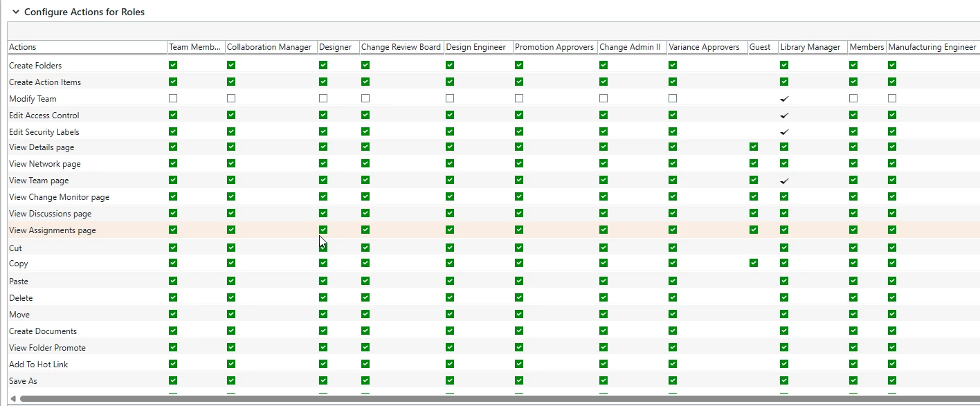The width and height of the screenshot is (980, 406).
Task: Click View Team page checkmark under Library Manager
Action: (784, 181)
